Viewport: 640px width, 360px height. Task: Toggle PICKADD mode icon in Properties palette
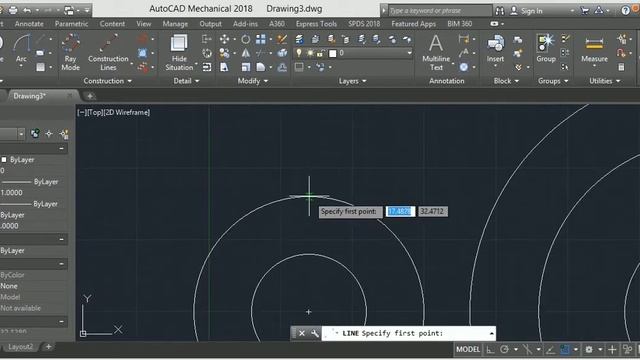[35, 133]
